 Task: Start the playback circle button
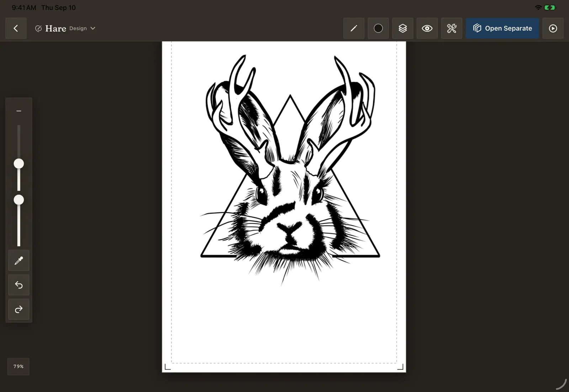tap(553, 28)
